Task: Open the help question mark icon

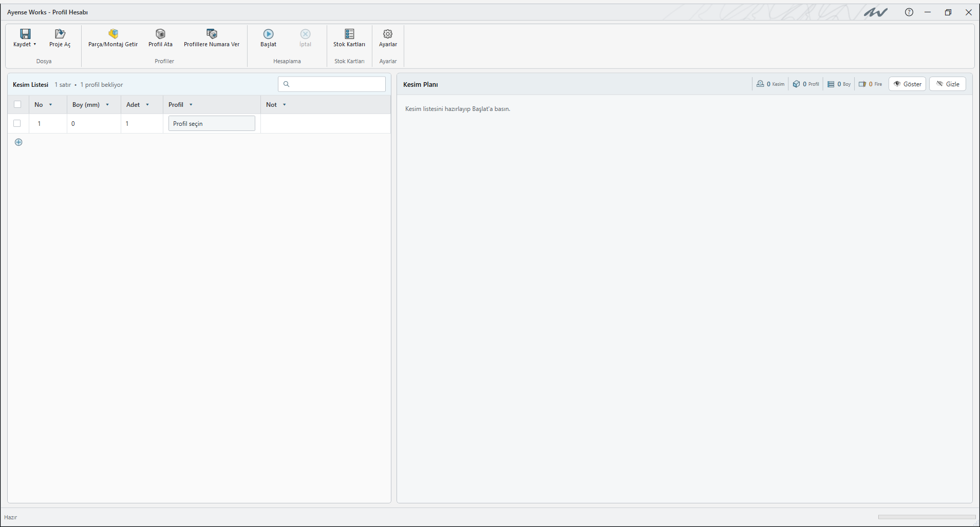Action: (x=909, y=12)
